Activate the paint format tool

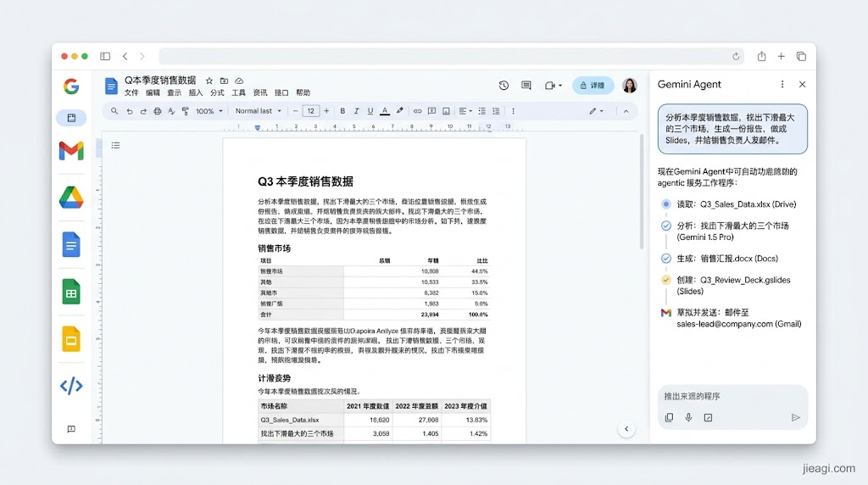(x=186, y=111)
